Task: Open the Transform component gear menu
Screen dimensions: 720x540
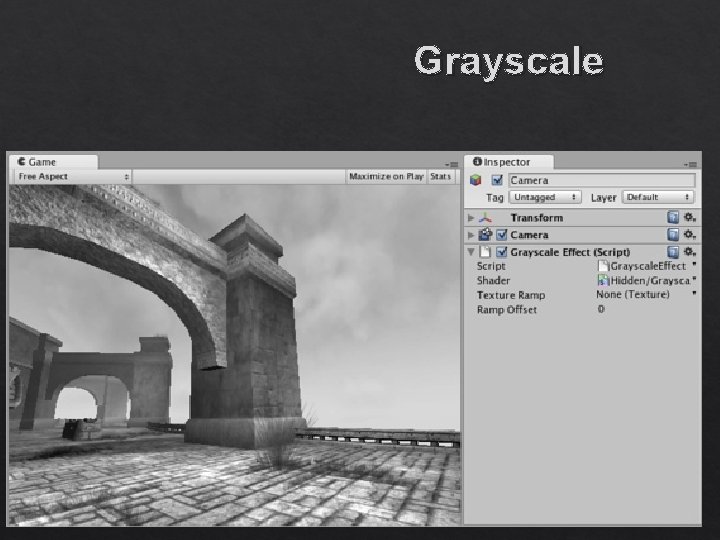Action: click(690, 217)
